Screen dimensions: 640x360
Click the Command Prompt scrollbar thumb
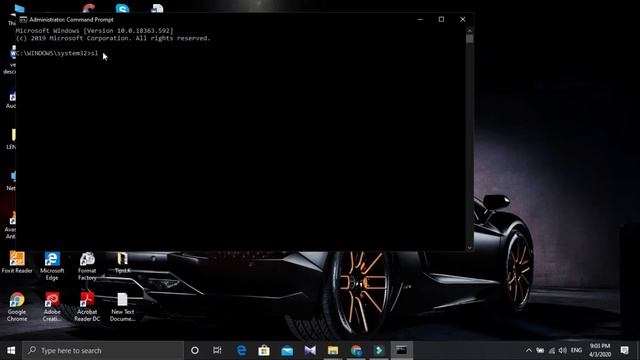pos(470,39)
